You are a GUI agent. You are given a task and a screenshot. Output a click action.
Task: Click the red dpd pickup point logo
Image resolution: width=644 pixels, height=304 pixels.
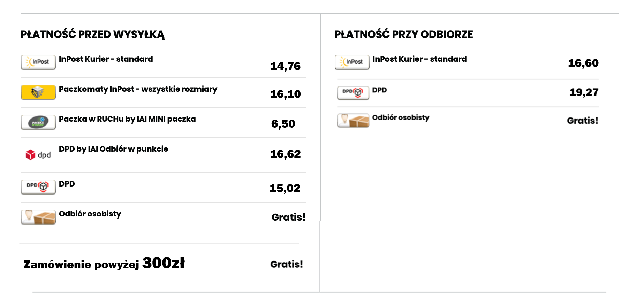pyautogui.click(x=38, y=154)
